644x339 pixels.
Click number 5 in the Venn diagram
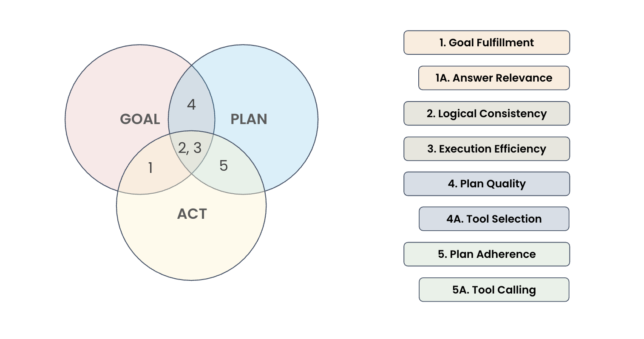click(x=224, y=166)
